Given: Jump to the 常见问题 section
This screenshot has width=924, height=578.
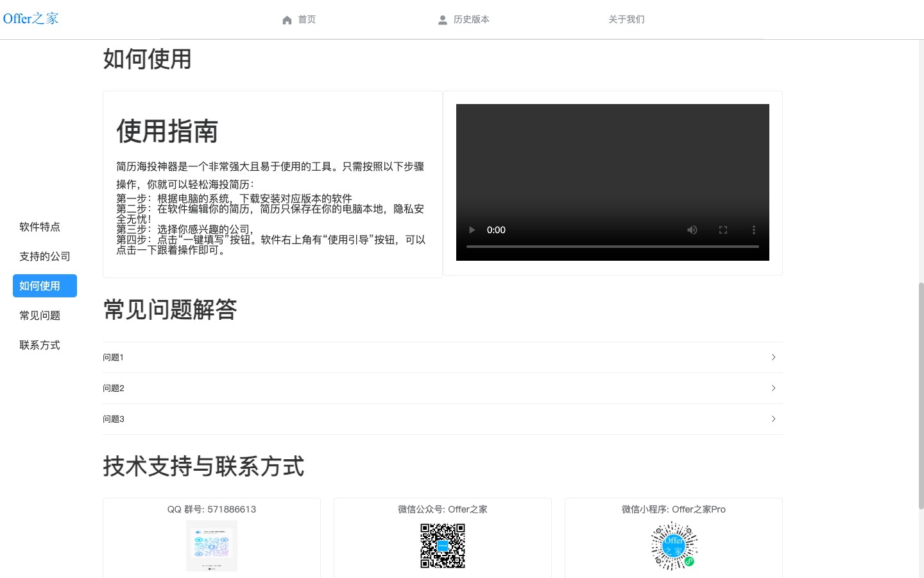Looking at the screenshot, I should click(40, 315).
